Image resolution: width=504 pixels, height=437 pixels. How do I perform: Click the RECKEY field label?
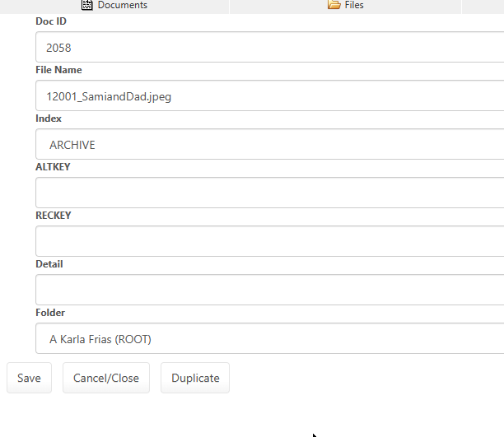pos(54,216)
